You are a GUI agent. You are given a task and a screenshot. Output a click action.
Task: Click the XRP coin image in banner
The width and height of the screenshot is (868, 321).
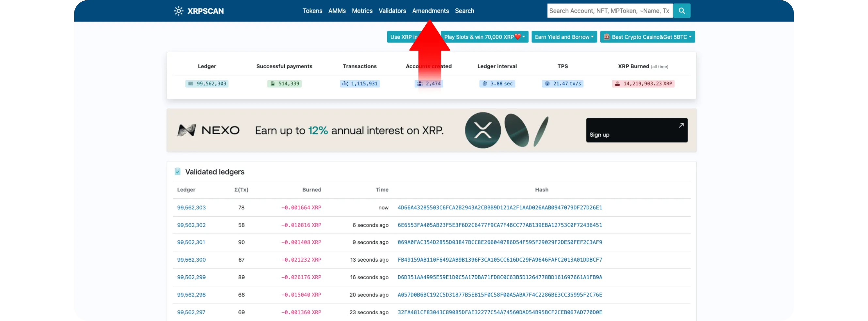(x=482, y=130)
